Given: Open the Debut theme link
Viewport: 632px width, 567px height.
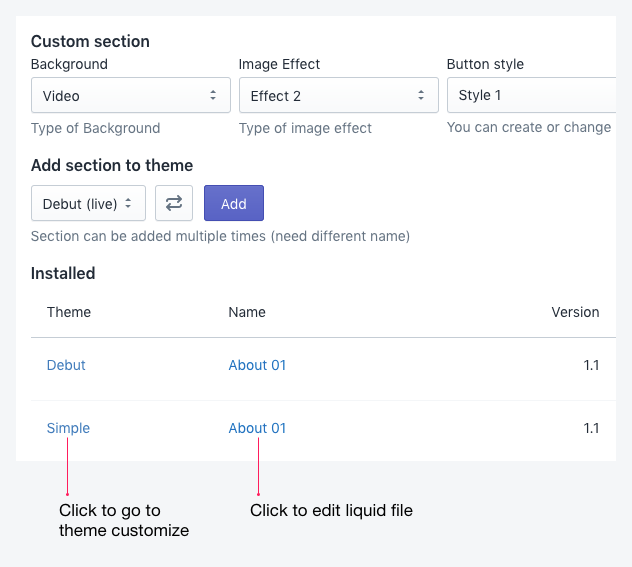Looking at the screenshot, I should click(x=66, y=365).
